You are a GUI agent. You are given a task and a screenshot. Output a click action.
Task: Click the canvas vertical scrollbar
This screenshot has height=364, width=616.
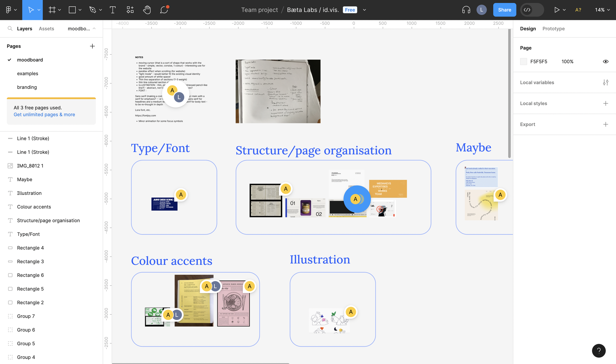(509, 94)
